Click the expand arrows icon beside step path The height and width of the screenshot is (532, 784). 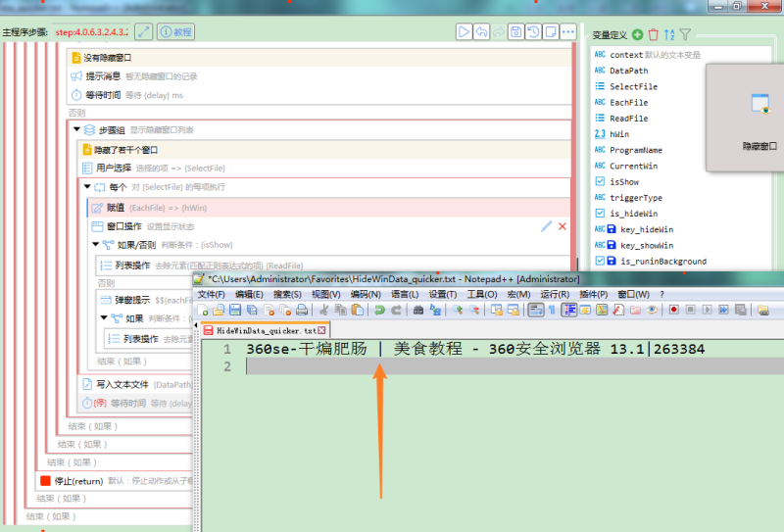[143, 32]
